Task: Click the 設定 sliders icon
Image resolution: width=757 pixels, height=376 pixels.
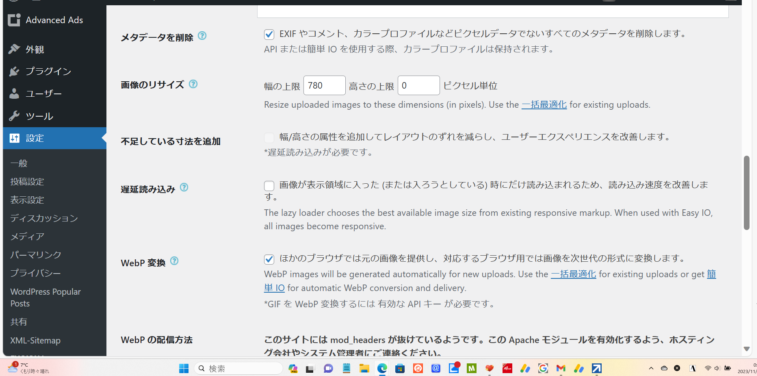Action: tap(14, 138)
